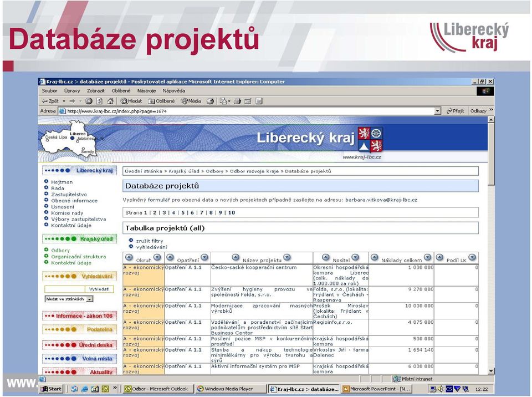Click the right sort arrow of Náklady celkem
532x397 pixels.
click(x=427, y=257)
